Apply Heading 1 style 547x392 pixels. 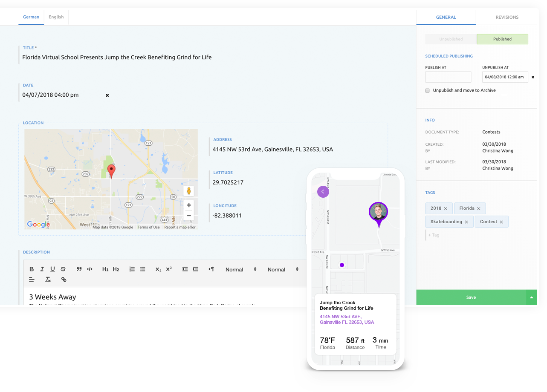tap(105, 269)
